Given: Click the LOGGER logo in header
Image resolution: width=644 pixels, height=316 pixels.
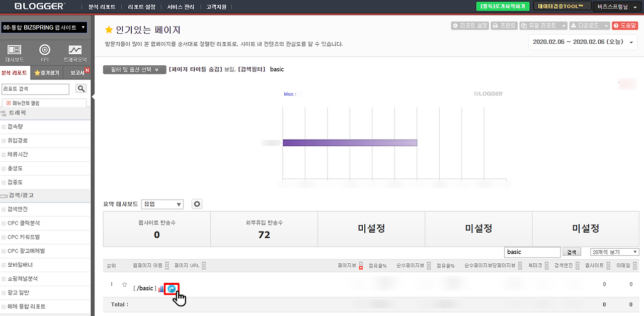Looking at the screenshot, I should click(x=40, y=6).
